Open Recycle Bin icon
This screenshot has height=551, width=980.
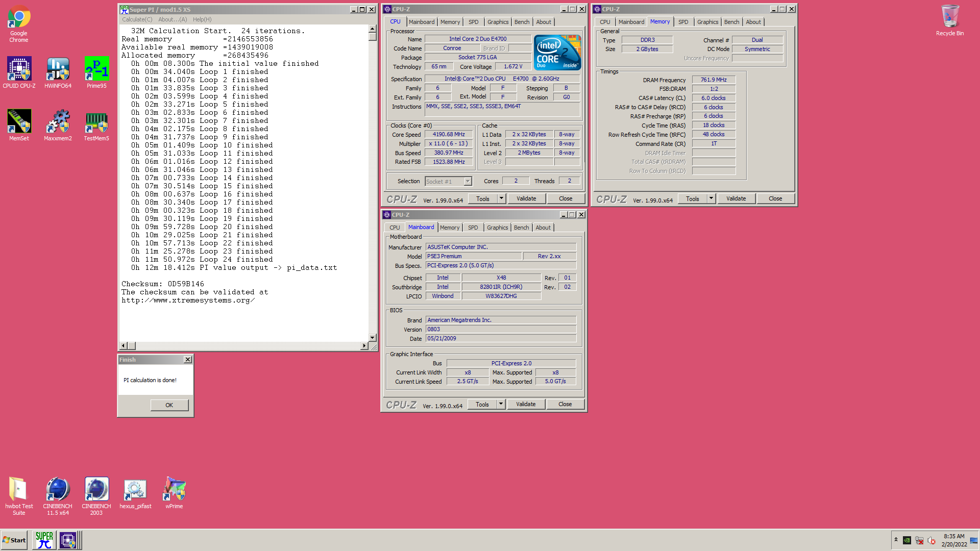pyautogui.click(x=950, y=20)
